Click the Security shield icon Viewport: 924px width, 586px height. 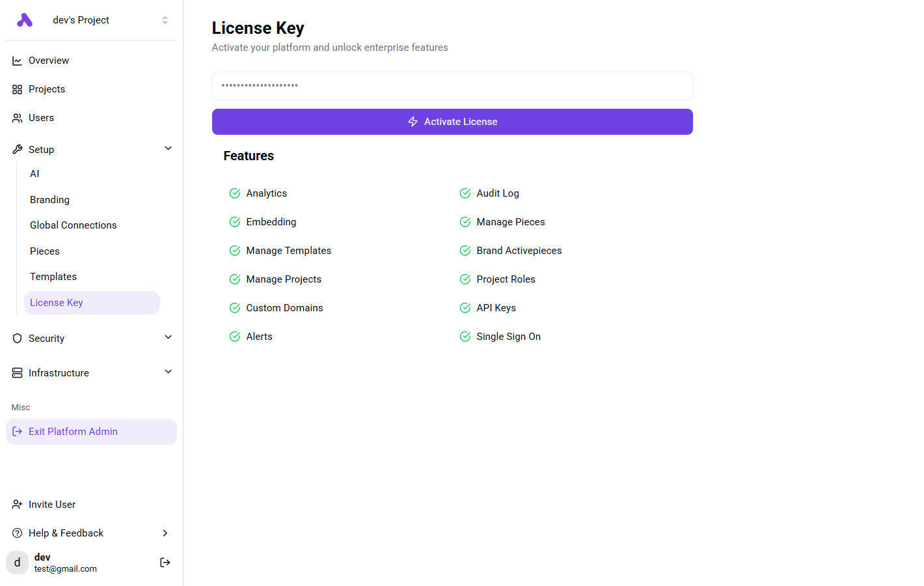click(x=17, y=338)
